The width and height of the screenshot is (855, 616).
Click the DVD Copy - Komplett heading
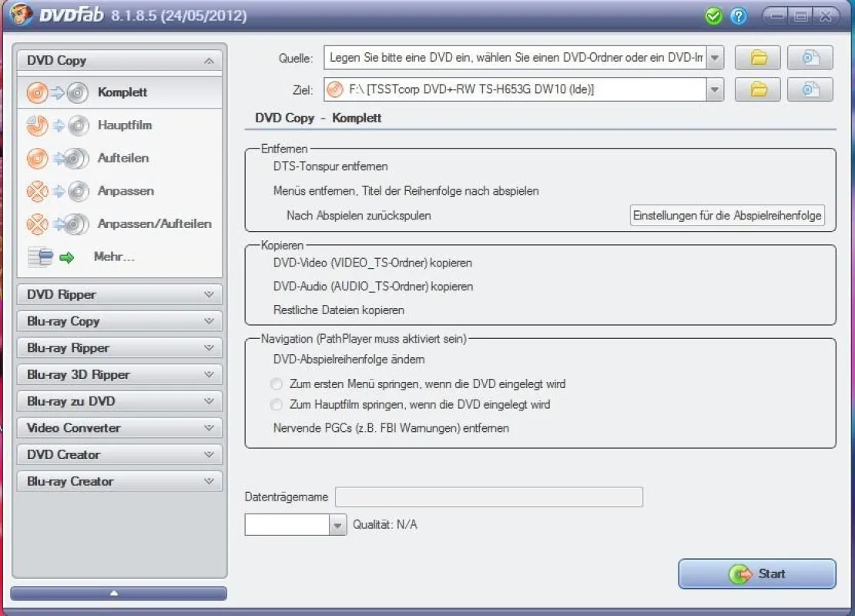(318, 118)
